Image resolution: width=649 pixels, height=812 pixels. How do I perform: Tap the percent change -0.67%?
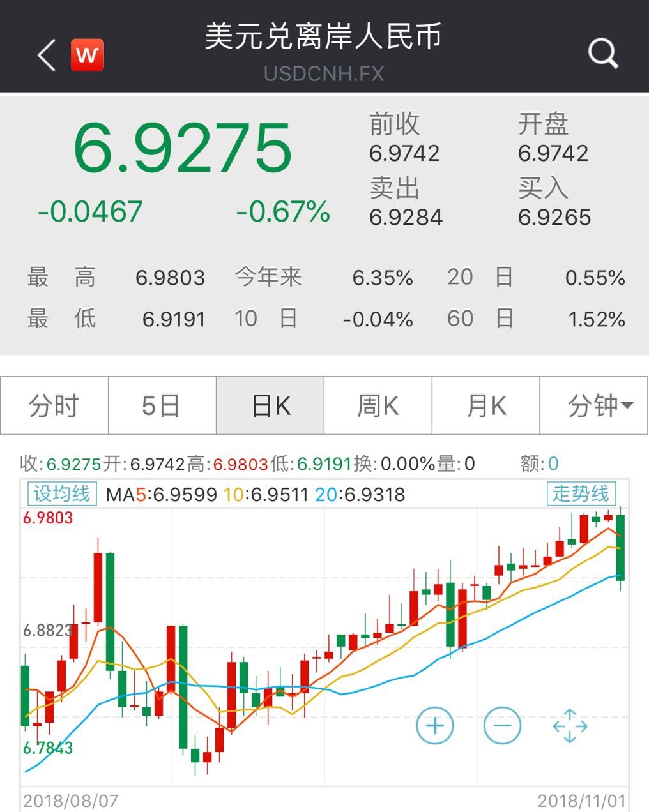click(283, 211)
